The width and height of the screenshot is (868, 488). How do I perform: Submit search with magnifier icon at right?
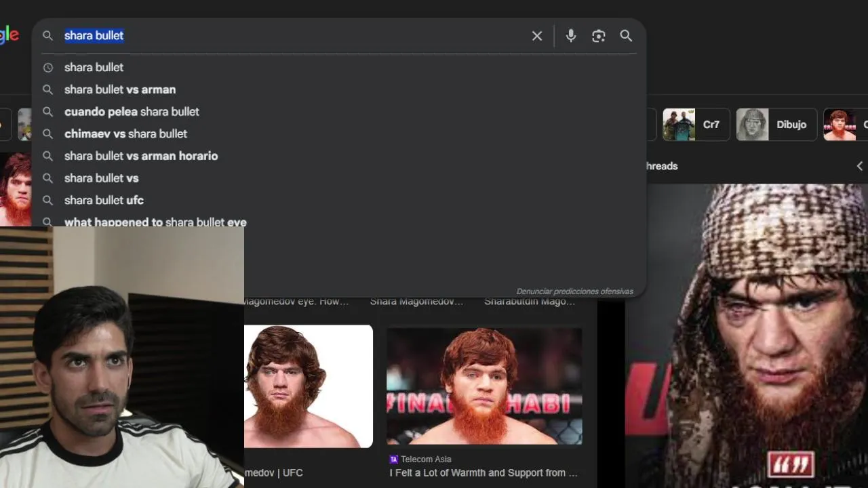point(626,36)
